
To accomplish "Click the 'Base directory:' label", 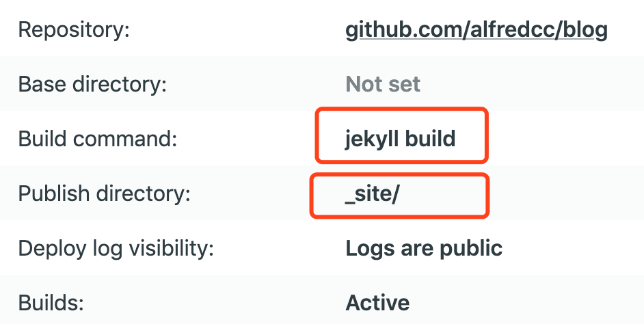I will click(92, 85).
